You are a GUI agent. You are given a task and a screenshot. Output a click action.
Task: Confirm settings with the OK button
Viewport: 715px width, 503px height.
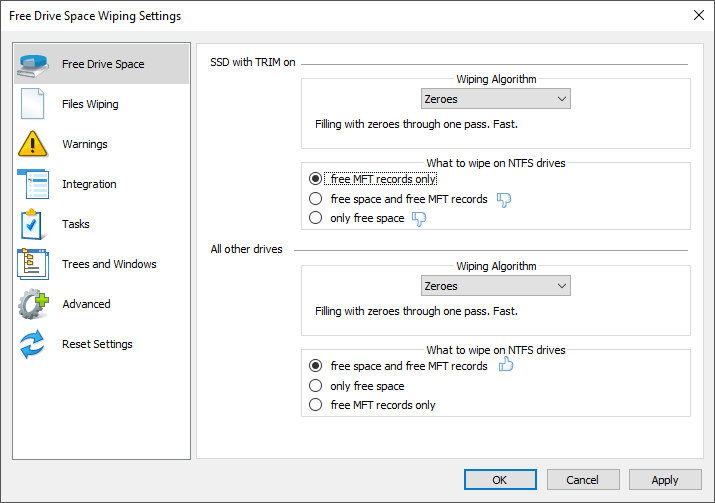(x=500, y=480)
